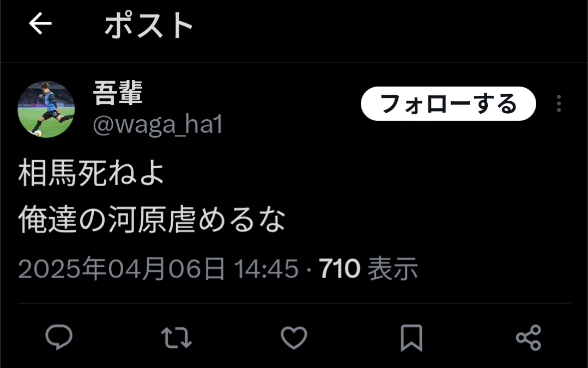Viewport: 588px width, 368px height.
Task: Open profile via display name 吾輩
Action: click(x=118, y=93)
